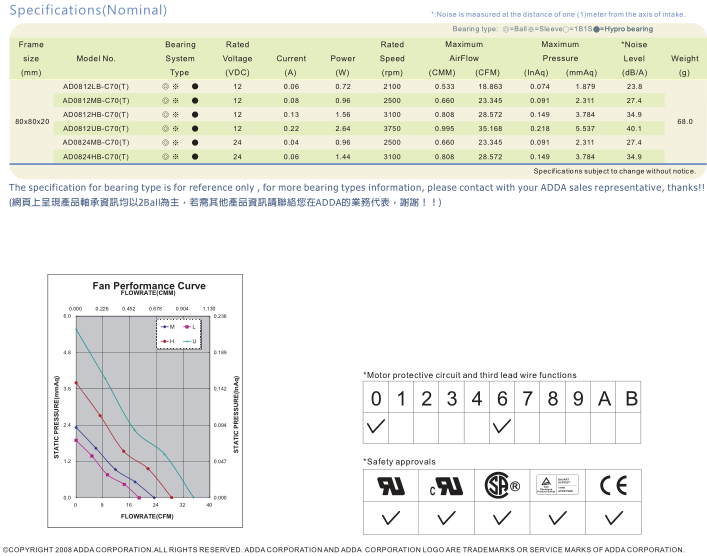The height and width of the screenshot is (556, 707).
Task: Click the power value 2.64
Action: 343,129
